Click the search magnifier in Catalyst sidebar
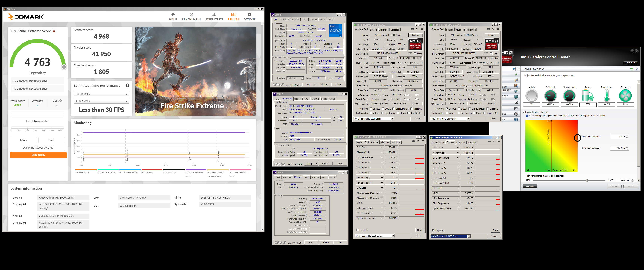 coord(514,69)
